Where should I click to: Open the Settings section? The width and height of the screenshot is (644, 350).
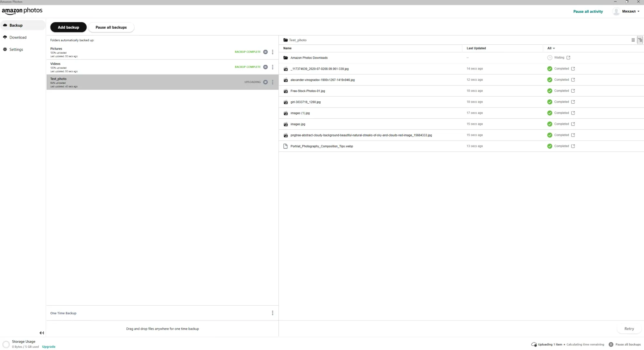16,50
